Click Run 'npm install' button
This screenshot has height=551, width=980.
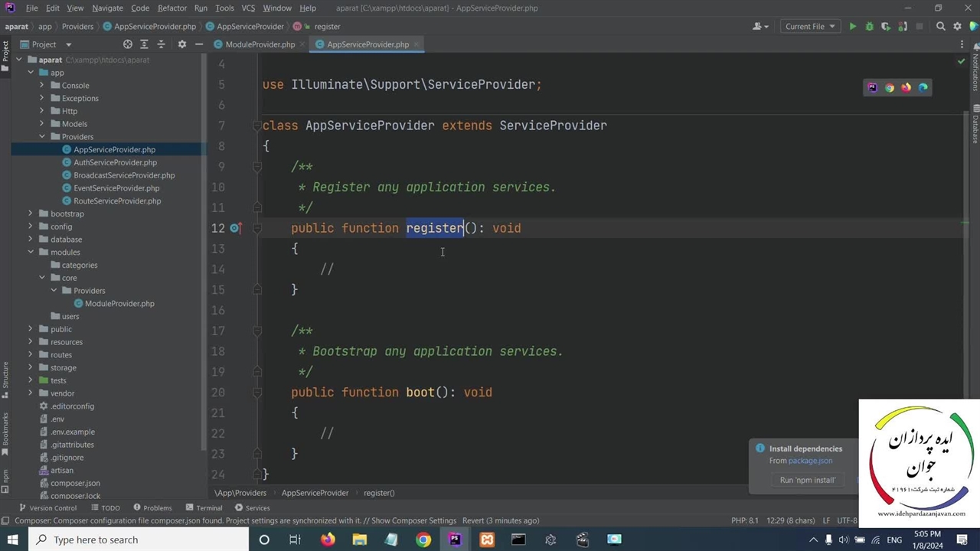pyautogui.click(x=807, y=480)
